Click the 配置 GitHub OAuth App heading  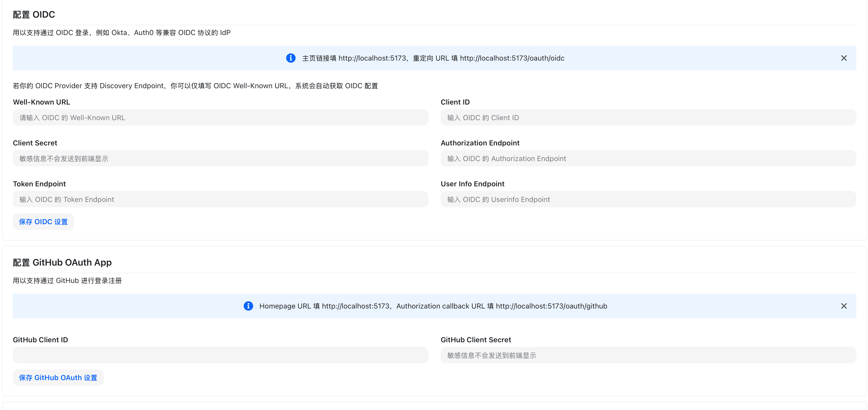point(62,263)
